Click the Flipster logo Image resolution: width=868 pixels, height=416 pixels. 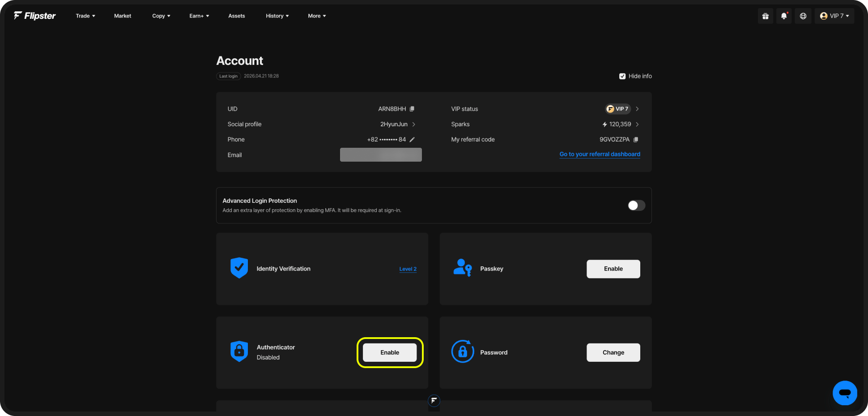click(34, 16)
